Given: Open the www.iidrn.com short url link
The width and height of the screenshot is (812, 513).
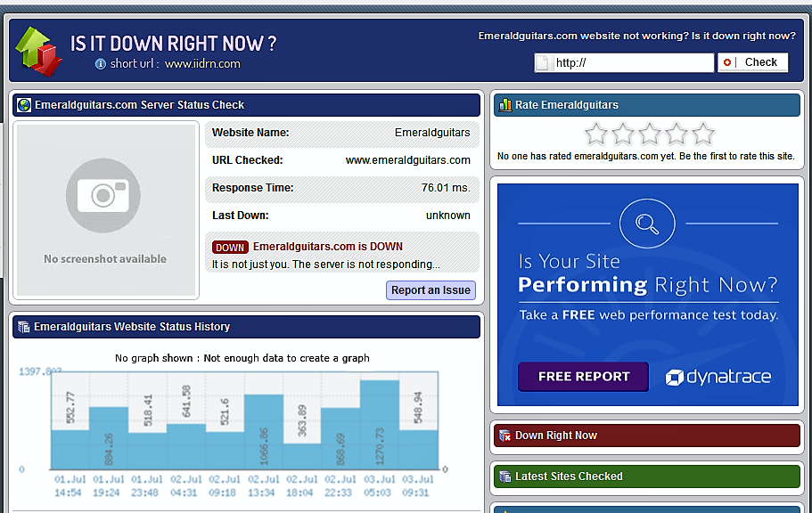Looking at the screenshot, I should coord(202,63).
